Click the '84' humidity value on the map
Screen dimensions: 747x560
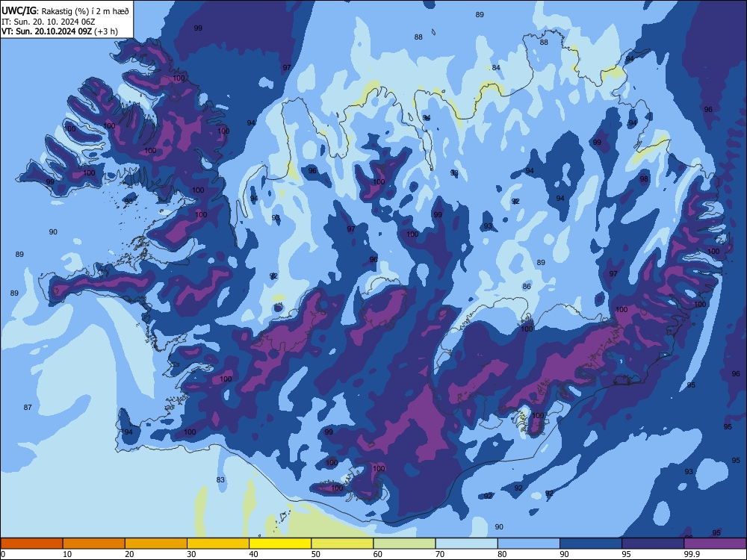[x=496, y=68]
